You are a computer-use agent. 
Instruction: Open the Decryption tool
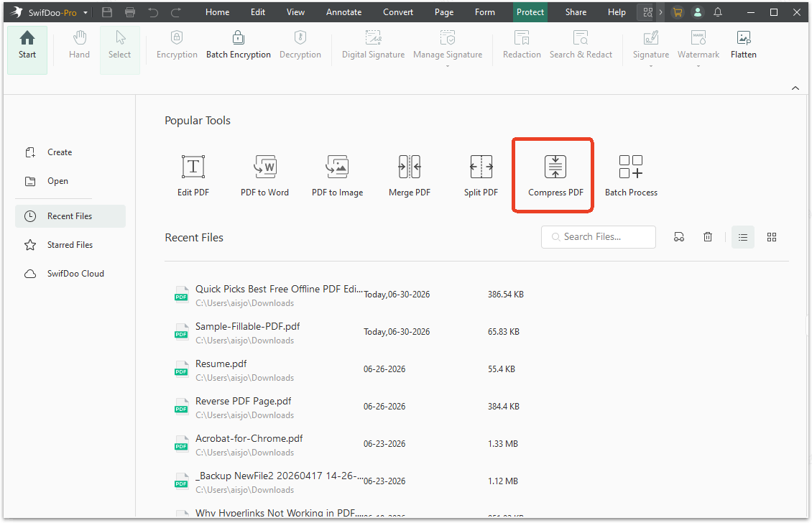pos(300,45)
